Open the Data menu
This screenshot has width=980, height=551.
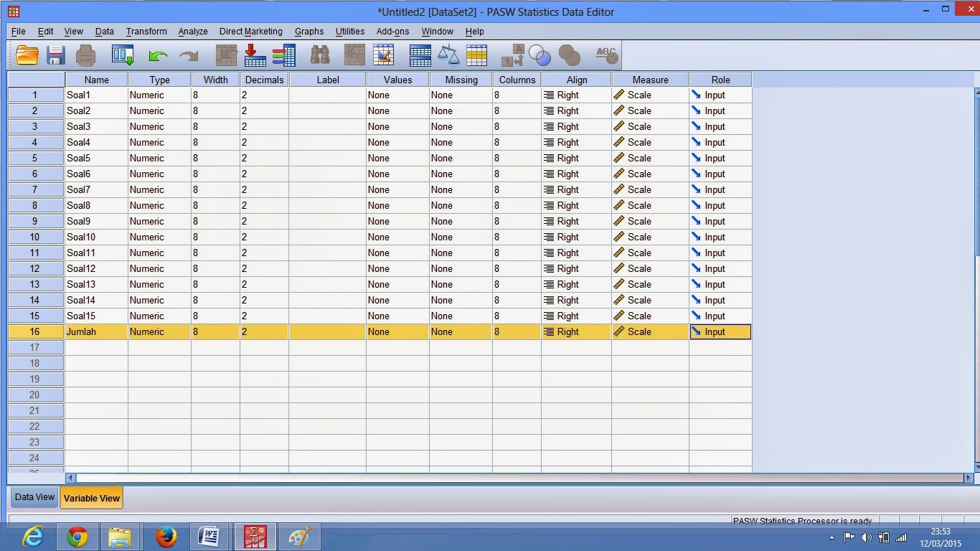[105, 32]
